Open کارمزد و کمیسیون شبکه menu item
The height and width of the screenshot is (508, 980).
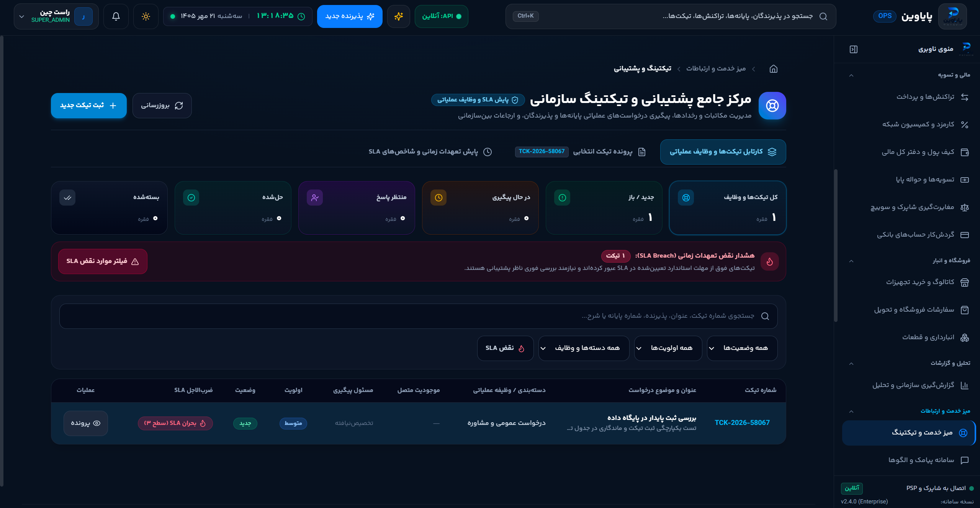908,124
